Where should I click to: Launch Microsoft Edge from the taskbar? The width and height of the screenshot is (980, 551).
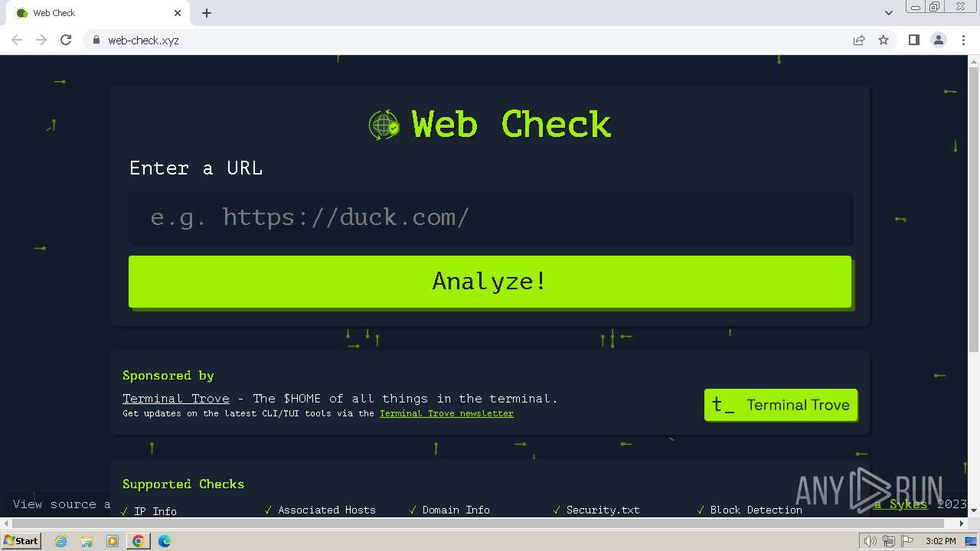pos(164,541)
